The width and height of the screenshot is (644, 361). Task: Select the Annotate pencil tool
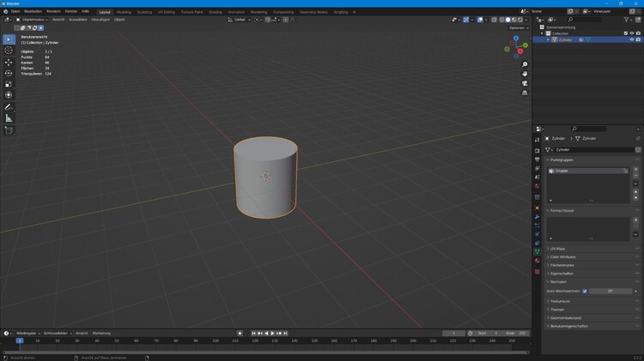pos(9,107)
